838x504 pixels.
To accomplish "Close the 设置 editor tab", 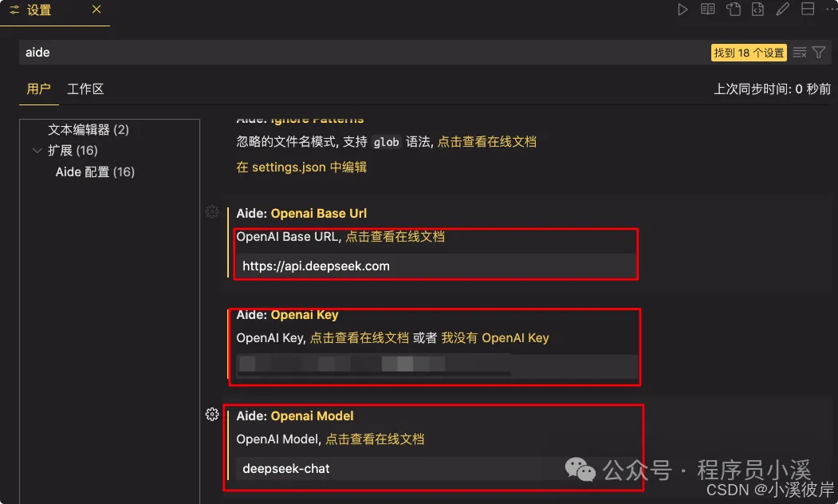I will coord(96,9).
